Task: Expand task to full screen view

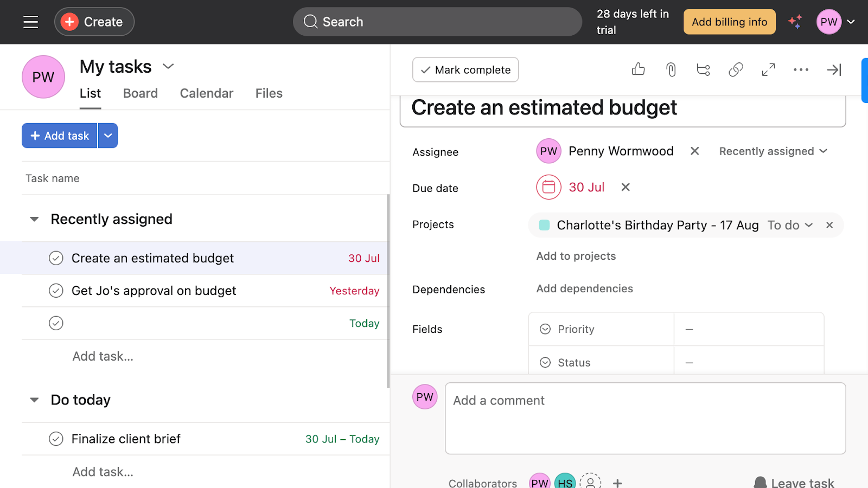Action: [768, 69]
